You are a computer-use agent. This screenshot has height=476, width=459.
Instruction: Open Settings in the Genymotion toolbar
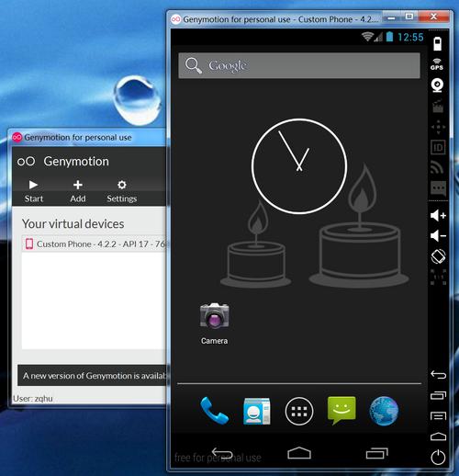(122, 191)
